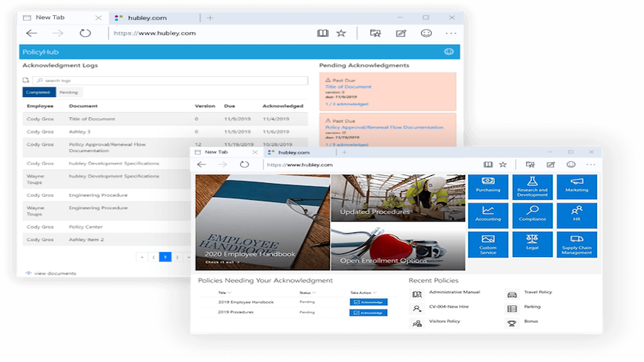
Task: Go back in the front browser window
Action: [x=201, y=164]
